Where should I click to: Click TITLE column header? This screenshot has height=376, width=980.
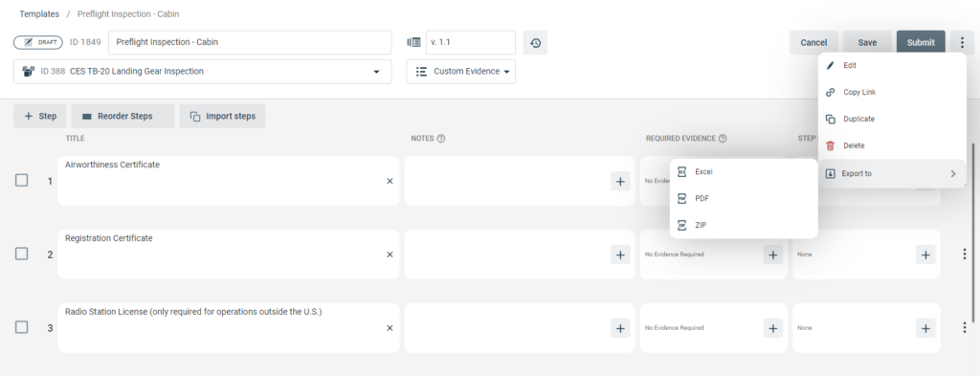click(x=75, y=139)
